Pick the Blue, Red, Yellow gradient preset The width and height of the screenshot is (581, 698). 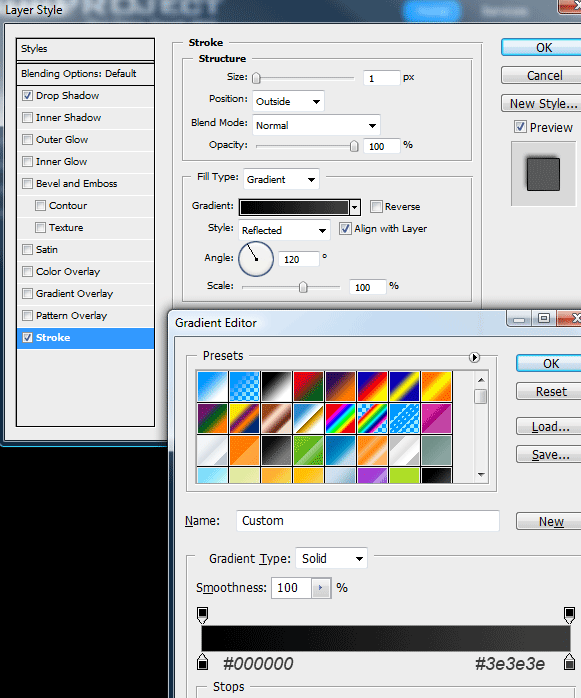373,386
